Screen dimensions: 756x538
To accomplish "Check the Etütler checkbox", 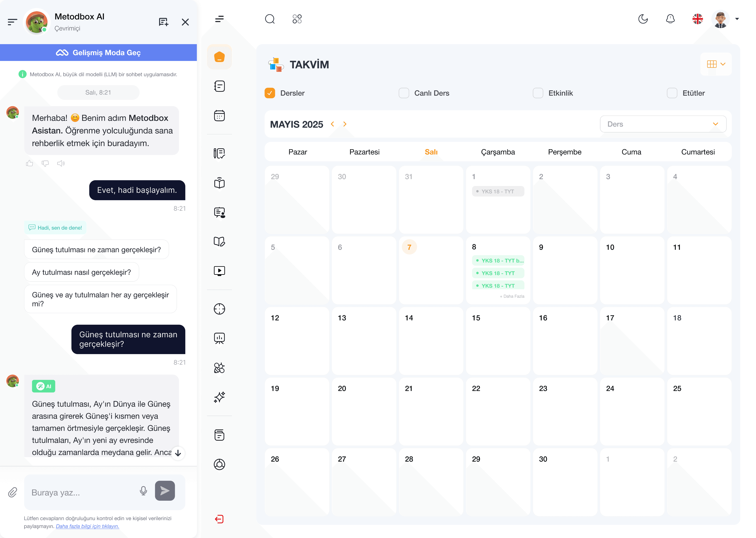I will [x=672, y=93].
